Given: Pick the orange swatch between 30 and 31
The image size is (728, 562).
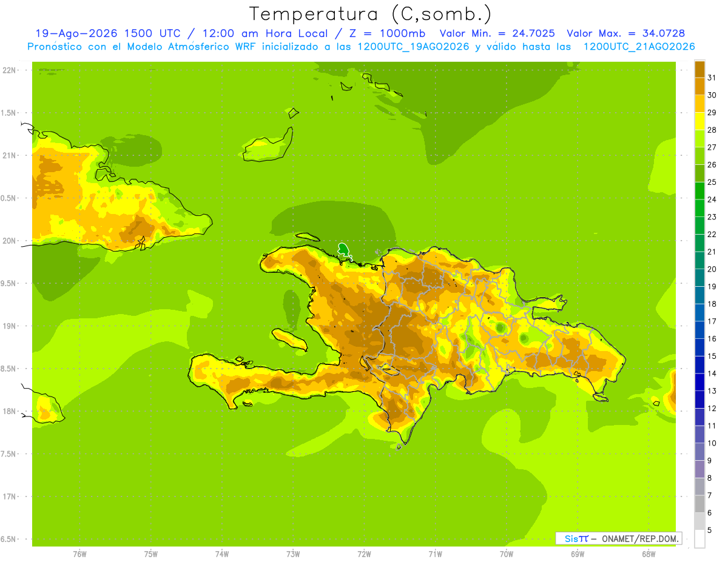Looking at the screenshot, I should point(699,86).
